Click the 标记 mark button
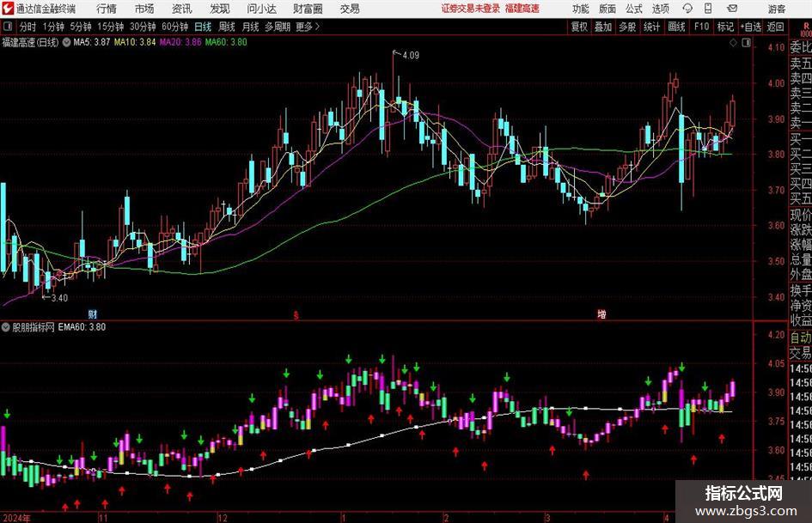The height and width of the screenshot is (523, 812). point(725,27)
